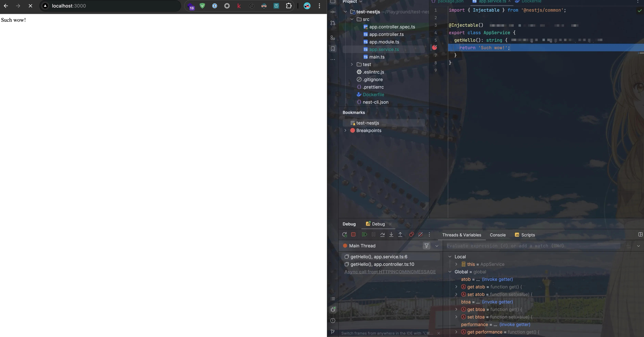Expand the Breakpoints bookmark group
Screen dimensions: 644x337
click(x=345, y=130)
